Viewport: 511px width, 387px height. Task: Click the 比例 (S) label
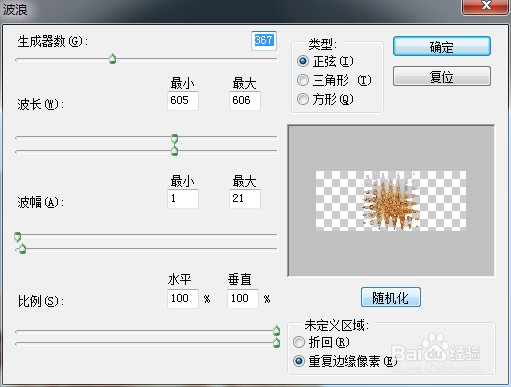tap(41, 301)
